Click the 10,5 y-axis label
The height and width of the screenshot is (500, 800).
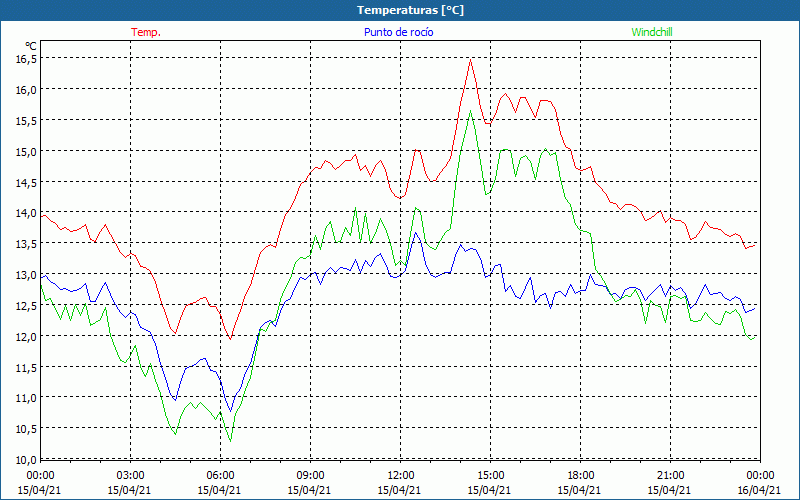[x=27, y=429]
